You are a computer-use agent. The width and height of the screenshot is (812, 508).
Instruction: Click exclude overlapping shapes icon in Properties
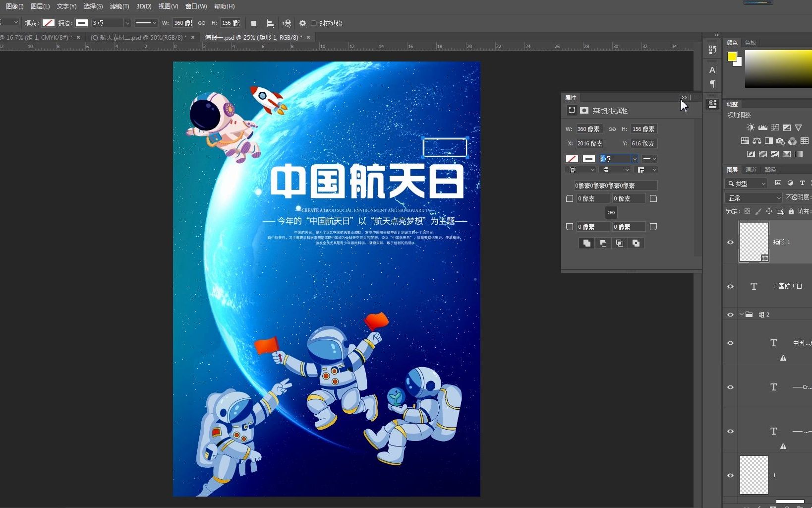(x=636, y=243)
